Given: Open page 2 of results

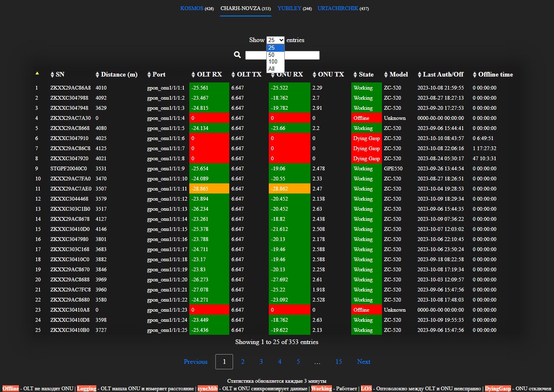Looking at the screenshot, I should coord(243,362).
